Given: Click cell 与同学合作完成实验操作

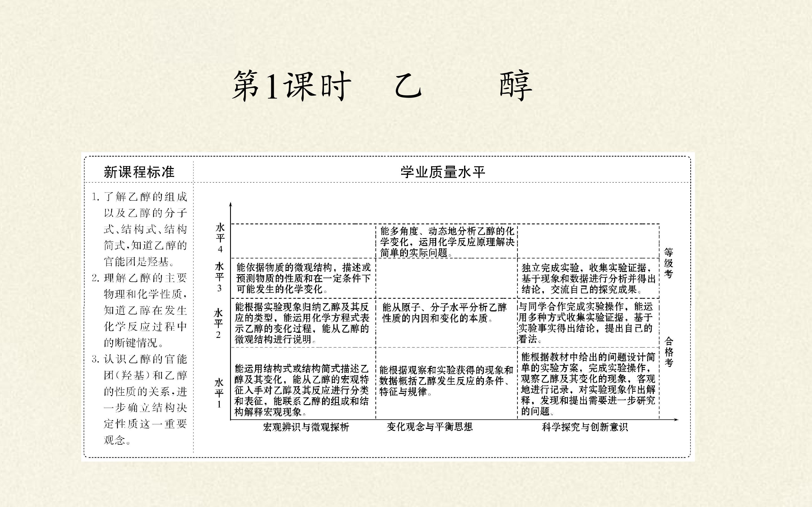Looking at the screenshot, I should point(586,323).
